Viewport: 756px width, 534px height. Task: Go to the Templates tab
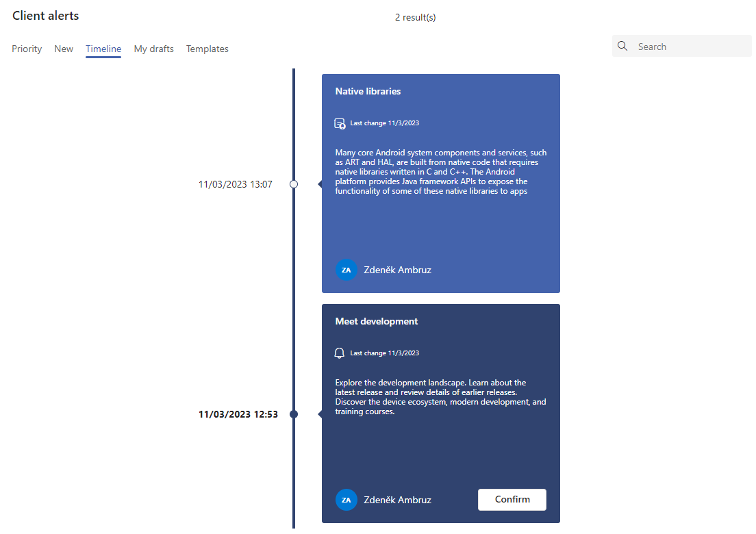[207, 49]
